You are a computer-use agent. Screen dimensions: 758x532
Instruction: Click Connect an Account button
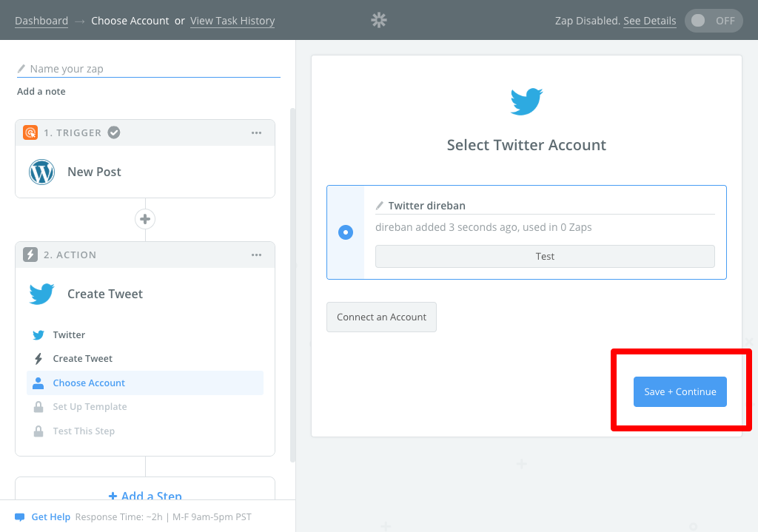(381, 317)
